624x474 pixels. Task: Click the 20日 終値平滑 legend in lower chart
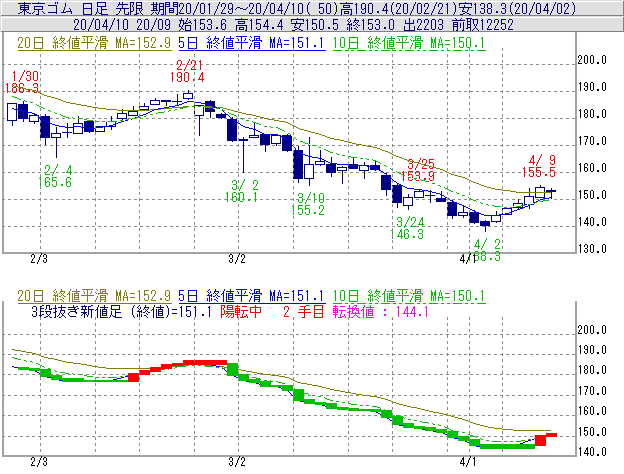pos(94,296)
